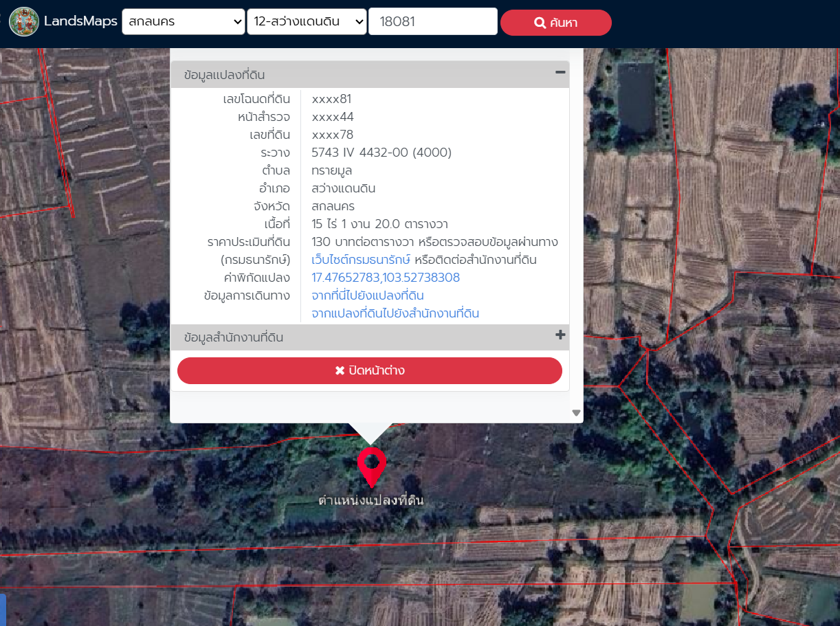Screen dimensions: 840x626
Task: Click the coordinates link 17.47652783,103.52738308
Action: tap(386, 278)
